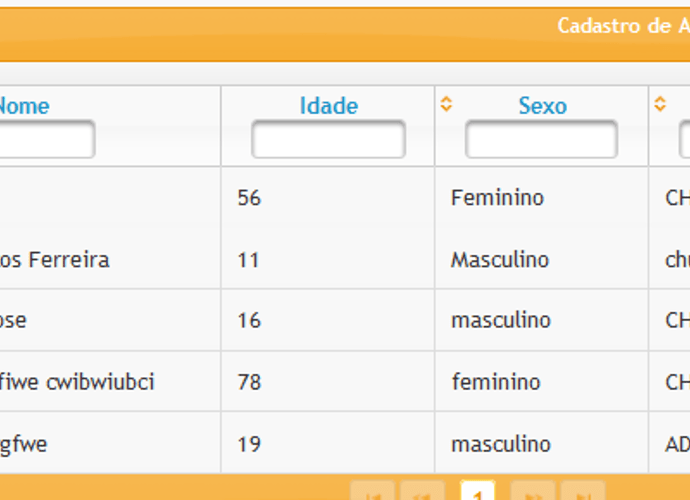
Task: Go to next page in paginator
Action: (x=532, y=492)
